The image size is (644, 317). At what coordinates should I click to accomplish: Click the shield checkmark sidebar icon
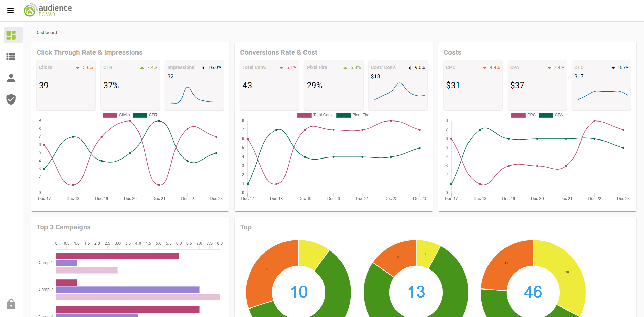tap(11, 99)
